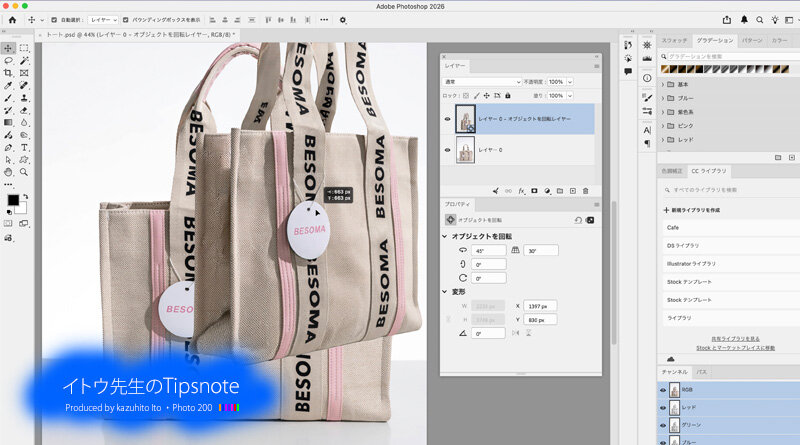Switch to the パス tab

point(702,372)
